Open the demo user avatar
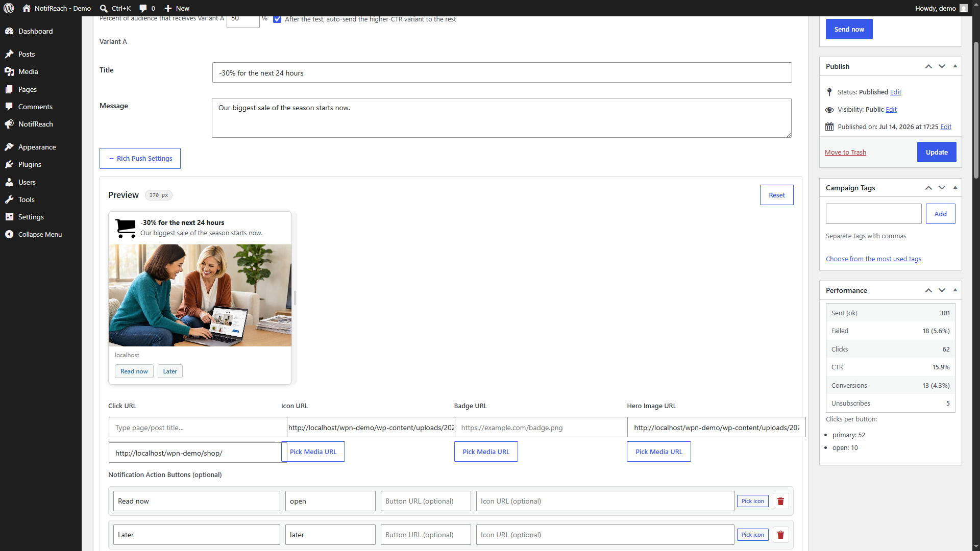Image resolution: width=980 pixels, height=551 pixels. [963, 8]
